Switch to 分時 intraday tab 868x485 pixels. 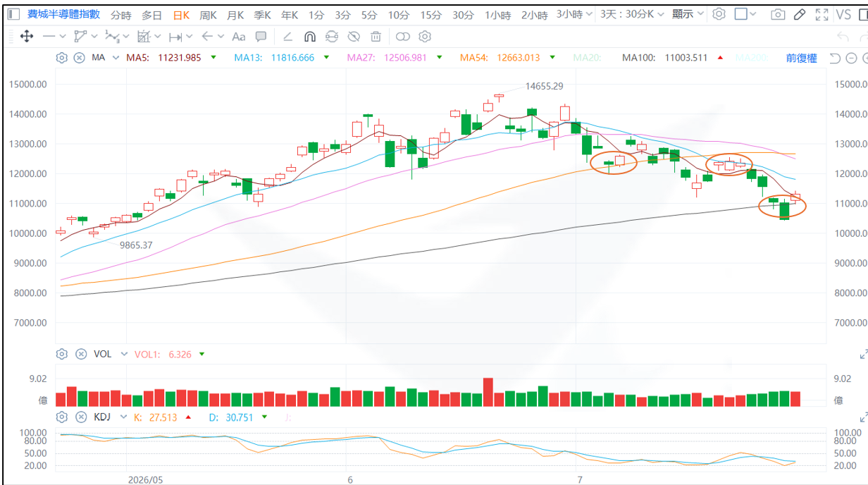pyautogui.click(x=121, y=15)
